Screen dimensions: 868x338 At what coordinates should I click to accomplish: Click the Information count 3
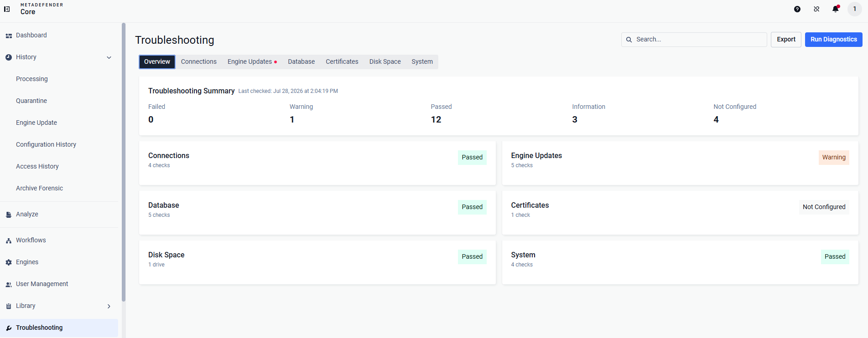pos(575,120)
